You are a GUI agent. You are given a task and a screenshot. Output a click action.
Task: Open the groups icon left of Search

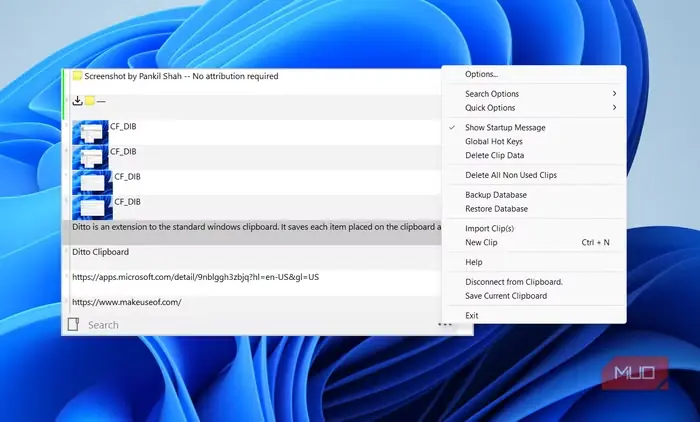click(73, 324)
